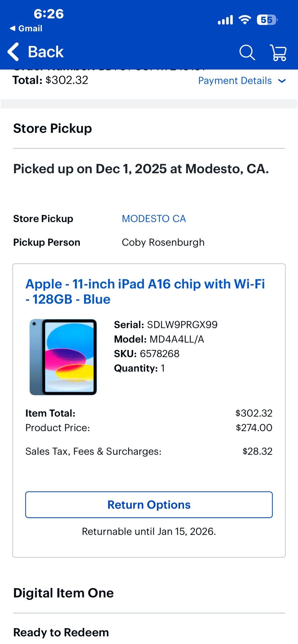Tap the battery indicator showing 55
Image resolution: width=298 pixels, height=644 pixels.
pyautogui.click(x=267, y=20)
